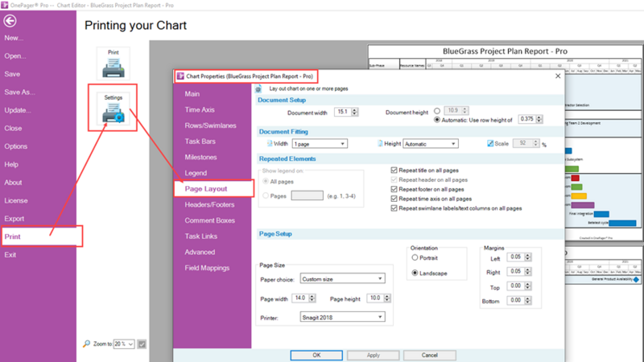Click OK in Chart Properties

click(x=316, y=355)
